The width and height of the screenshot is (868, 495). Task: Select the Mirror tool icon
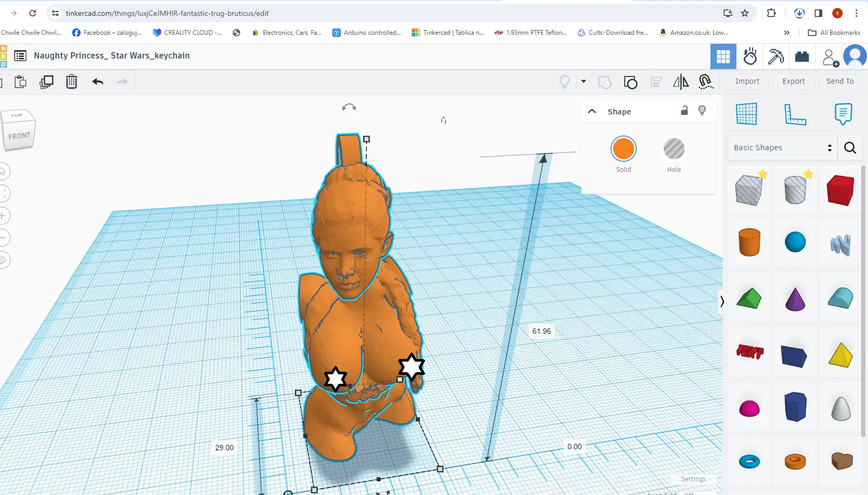(680, 82)
